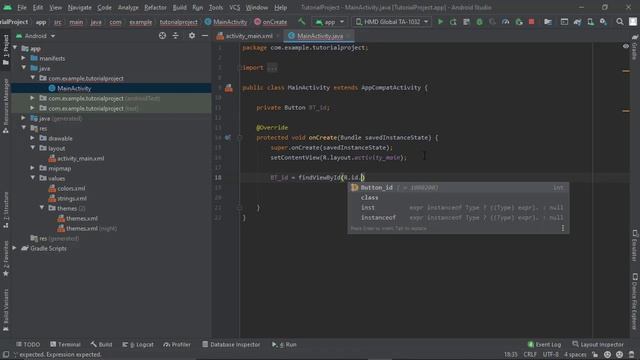Click the override gutter icon beside onCreate
The height and width of the screenshot is (360, 640).
228,138
